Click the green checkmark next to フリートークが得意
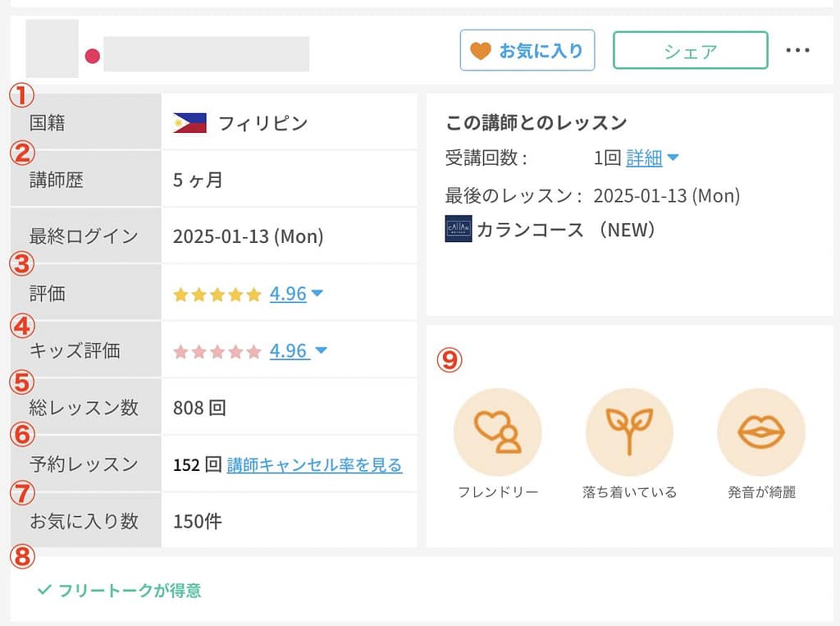This screenshot has height=626, width=840. click(x=44, y=590)
